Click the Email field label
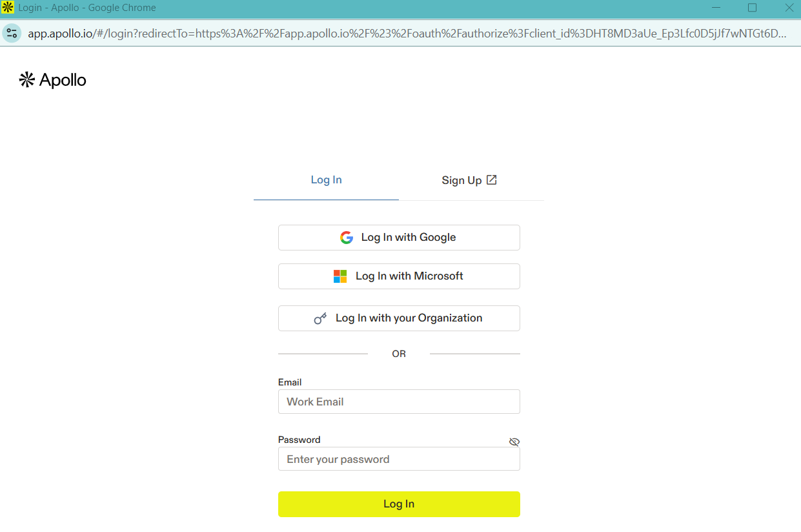 [x=290, y=382]
